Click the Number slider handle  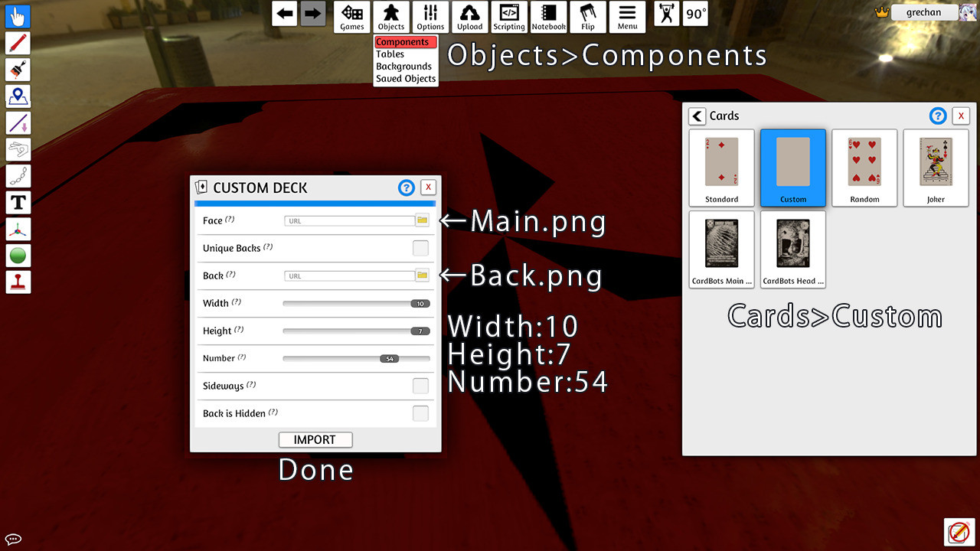tap(390, 358)
